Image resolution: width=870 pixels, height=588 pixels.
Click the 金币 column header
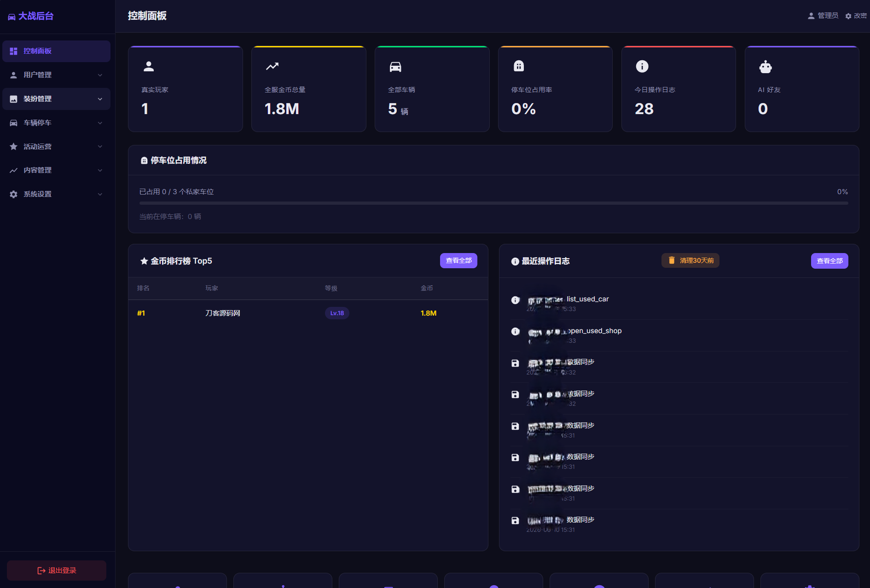pyautogui.click(x=427, y=288)
